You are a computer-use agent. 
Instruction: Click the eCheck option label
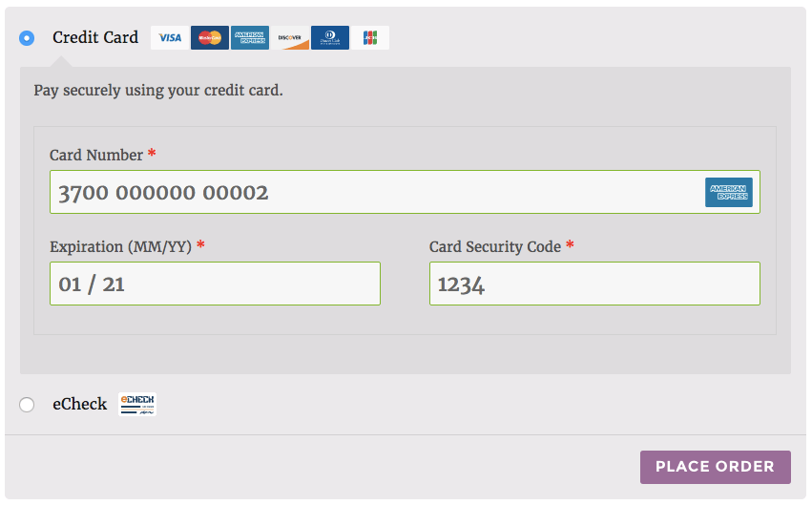(x=80, y=405)
